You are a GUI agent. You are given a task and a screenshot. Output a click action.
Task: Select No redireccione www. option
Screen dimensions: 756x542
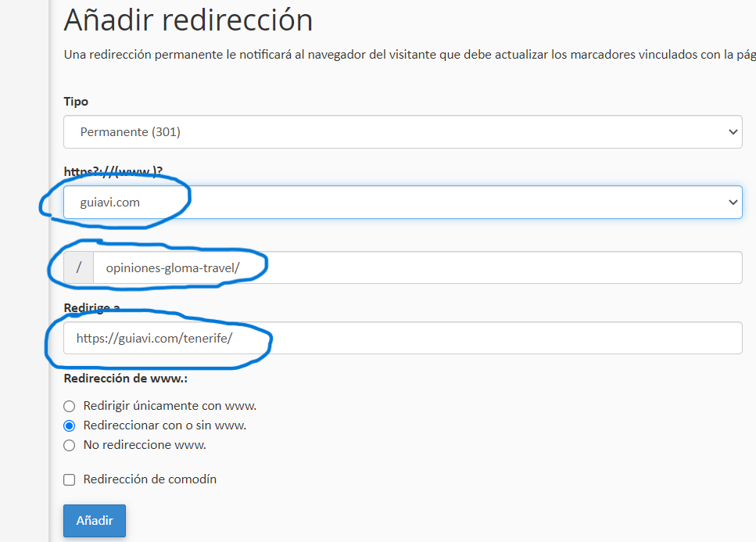(70, 445)
